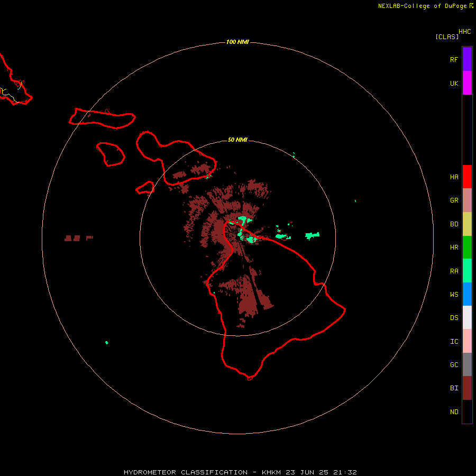
Task: Click the small green echo in the far southwest
Action: [x=106, y=342]
